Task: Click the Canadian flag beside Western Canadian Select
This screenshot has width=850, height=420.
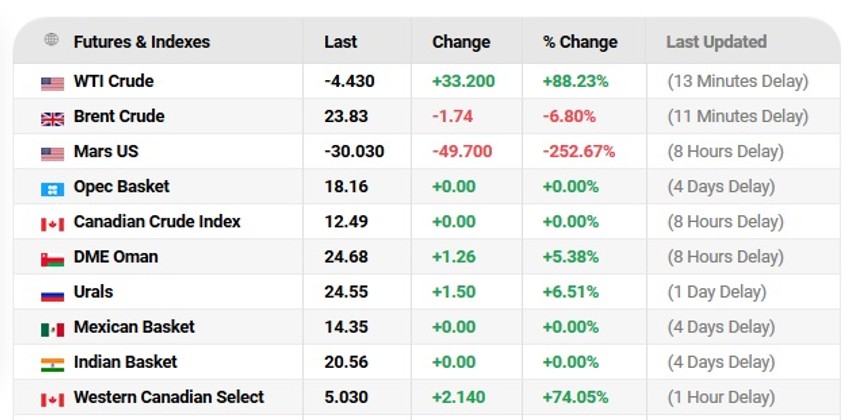Action: (52, 398)
